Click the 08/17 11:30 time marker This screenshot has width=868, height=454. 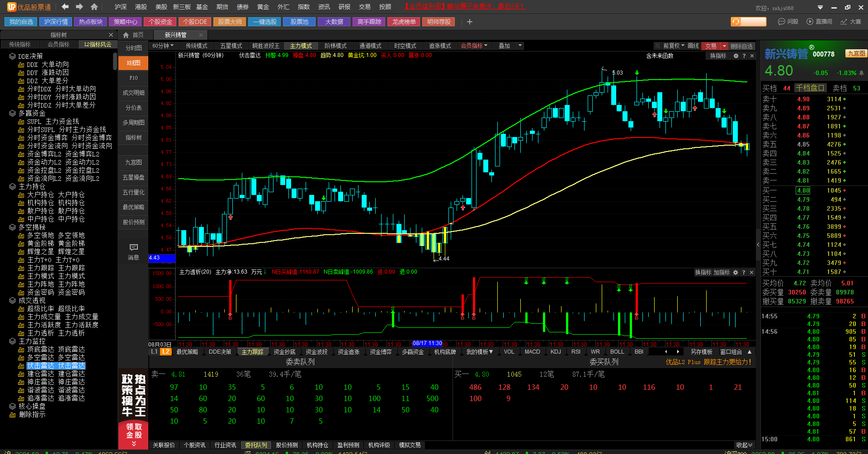point(427,344)
